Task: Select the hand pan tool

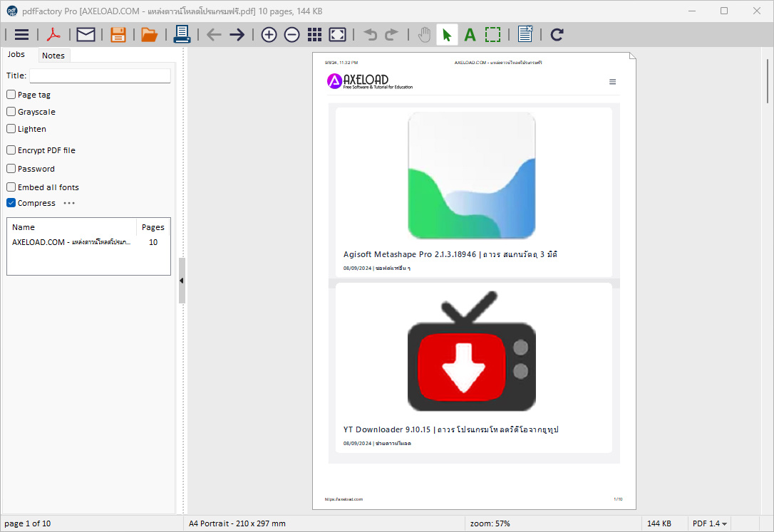Action: tap(425, 34)
